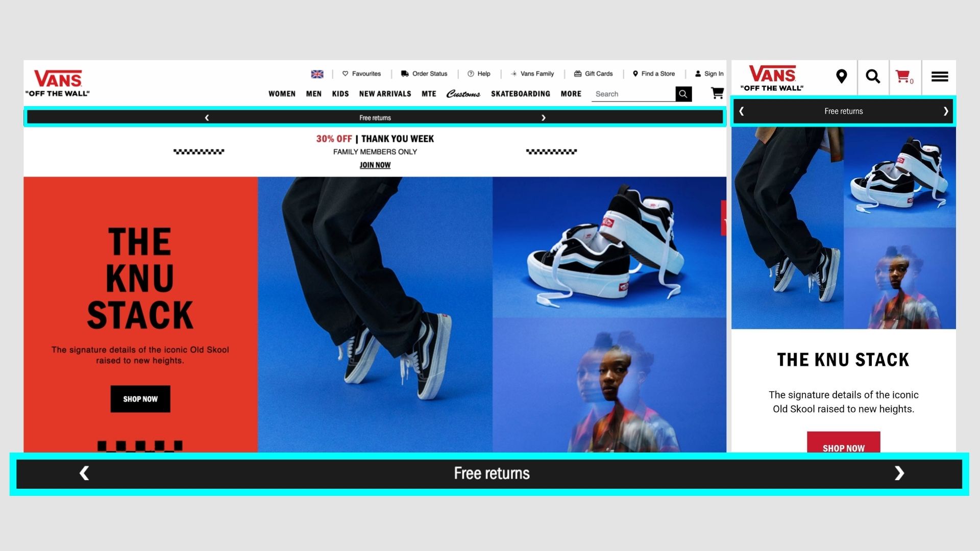Image resolution: width=980 pixels, height=551 pixels.
Task: Click the red SHOP NOW button on mobile
Action: coord(843,442)
